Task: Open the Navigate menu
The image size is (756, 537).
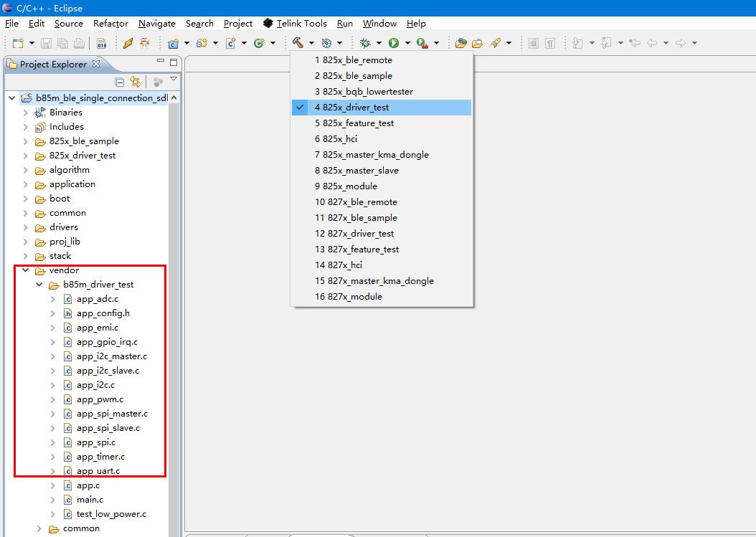Action: pyautogui.click(x=156, y=24)
